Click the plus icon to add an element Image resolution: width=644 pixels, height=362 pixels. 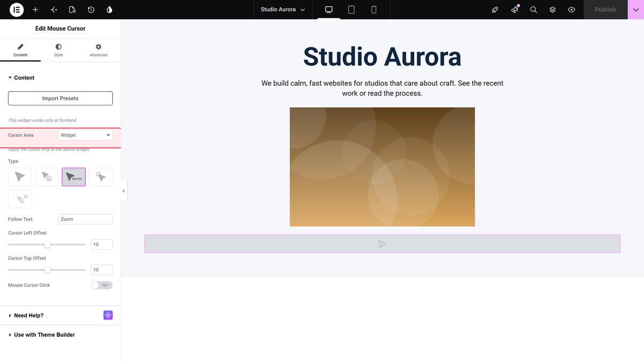(35, 10)
